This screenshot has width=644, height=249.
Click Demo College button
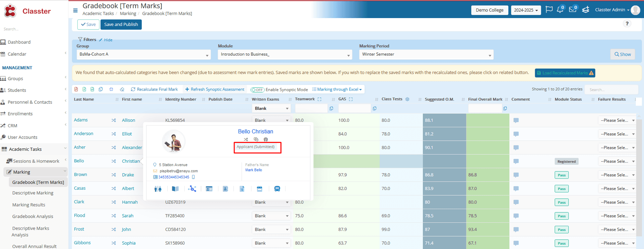click(x=490, y=10)
